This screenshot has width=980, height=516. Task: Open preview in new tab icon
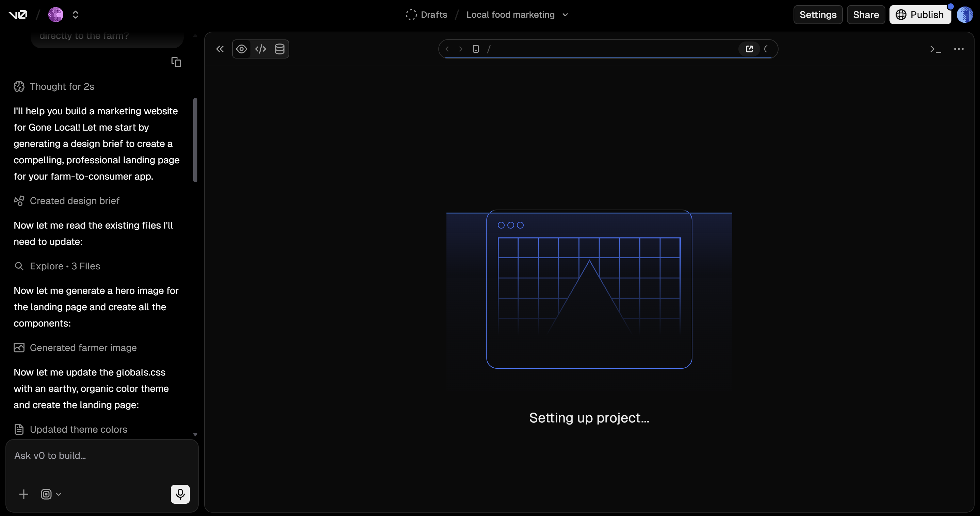coord(749,49)
